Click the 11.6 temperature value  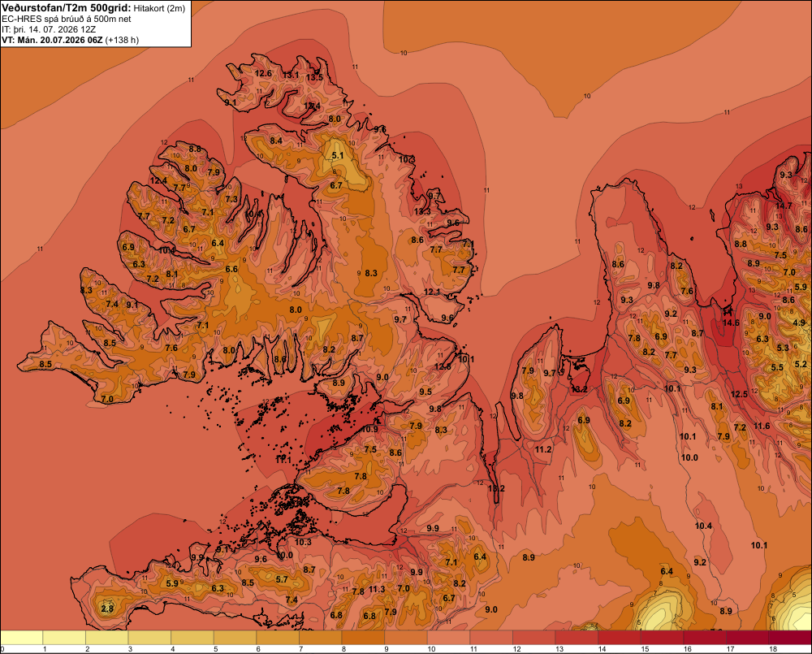[762, 426]
